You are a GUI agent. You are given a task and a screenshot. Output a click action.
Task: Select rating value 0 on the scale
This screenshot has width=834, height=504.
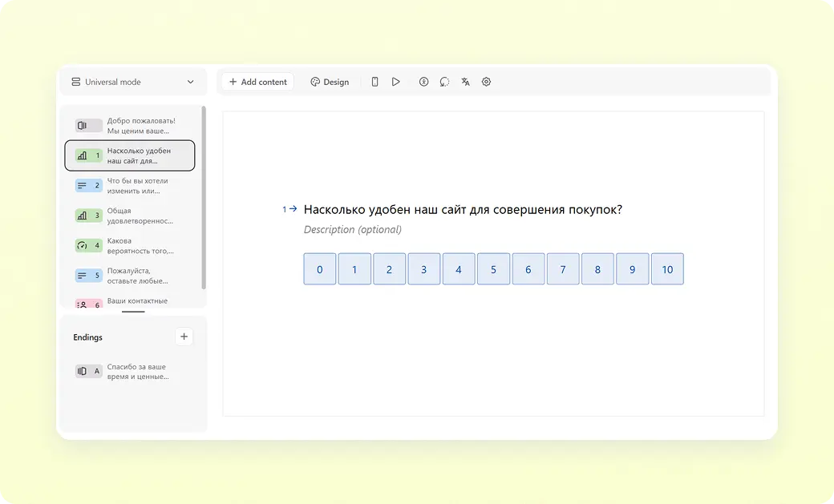coord(319,269)
